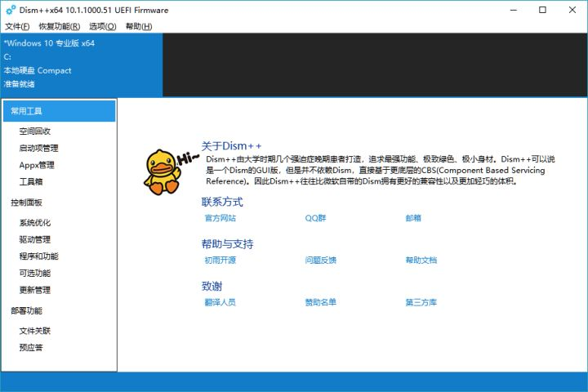Click the 本地硬盘 Compact text
The image size is (588, 392).
click(x=38, y=70)
